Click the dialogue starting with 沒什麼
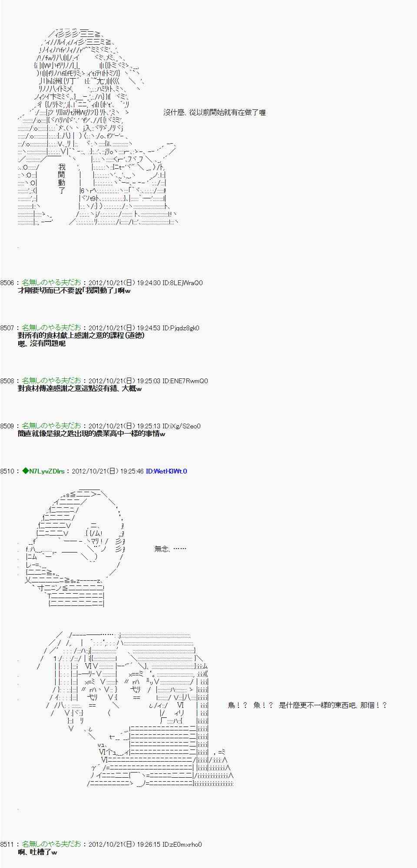The height and width of the screenshot is (868, 417). click(x=214, y=112)
